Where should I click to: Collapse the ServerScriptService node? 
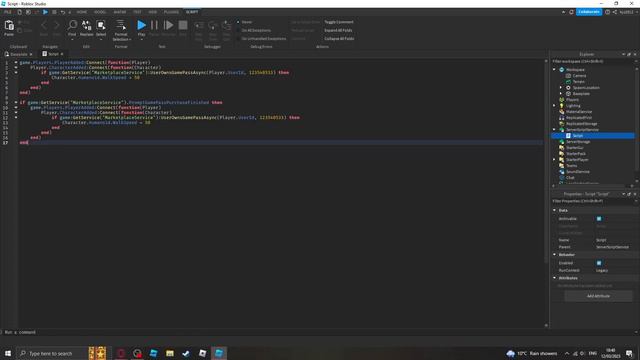pyautogui.click(x=554, y=130)
